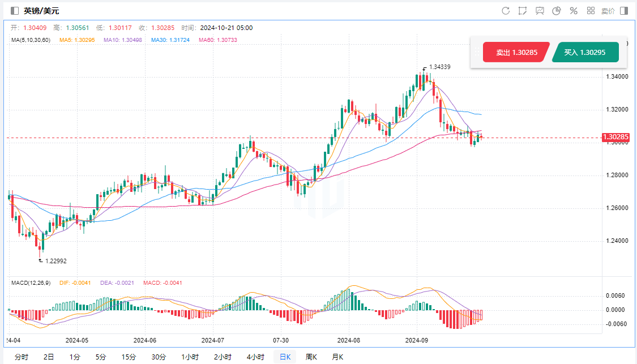This screenshot has height=364, width=637.
Task: Select the 月K monthly chart tab
Action: (337, 357)
